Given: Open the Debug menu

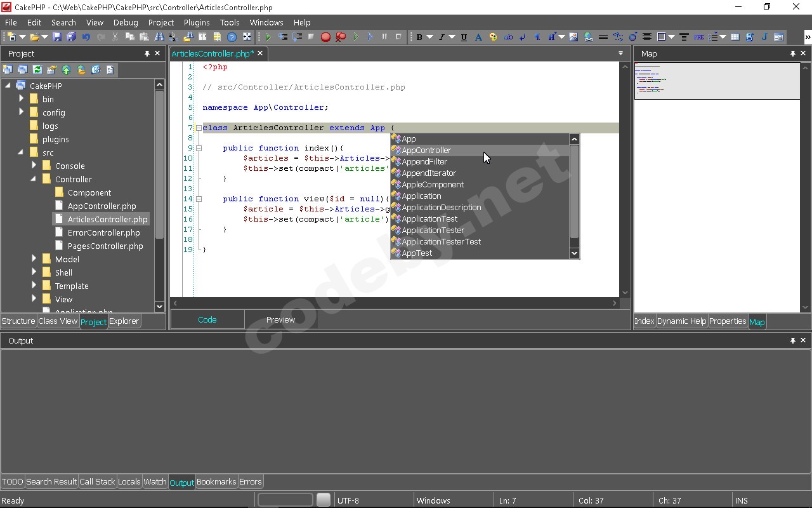Looking at the screenshot, I should [125, 22].
